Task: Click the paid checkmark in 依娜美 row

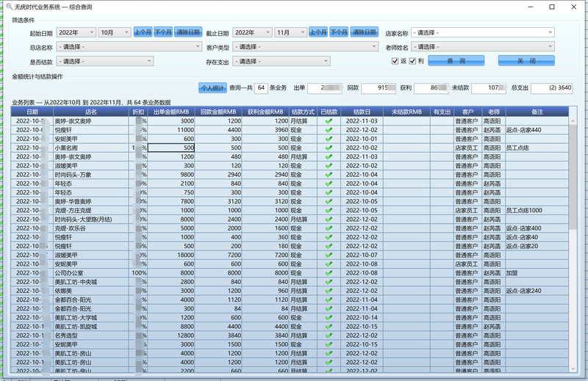Action: pos(329,291)
